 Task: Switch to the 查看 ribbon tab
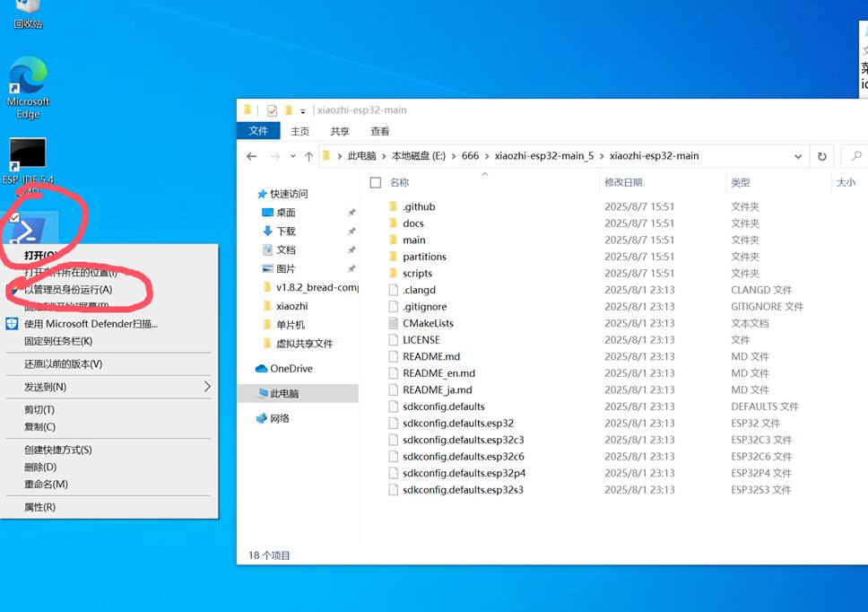(x=379, y=131)
